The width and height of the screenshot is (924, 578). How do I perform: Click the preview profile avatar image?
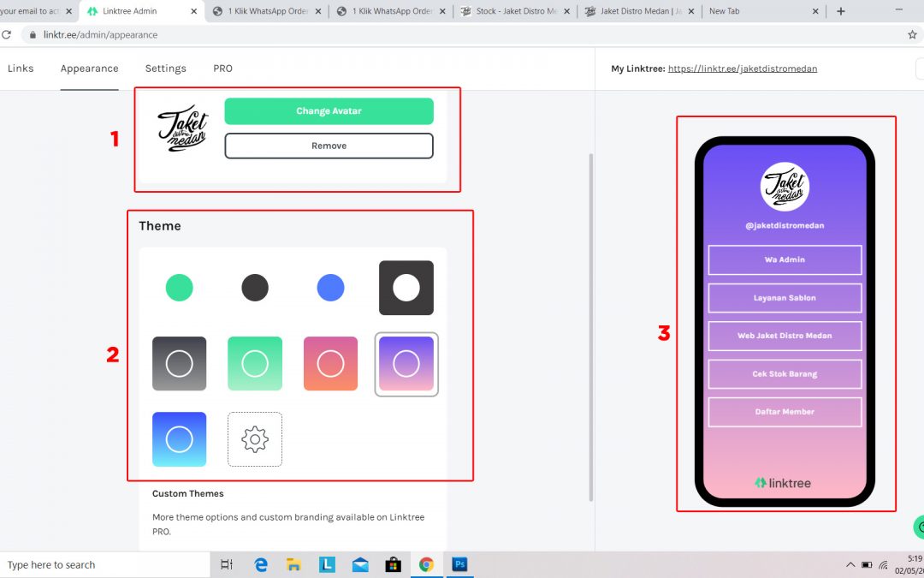tap(785, 187)
